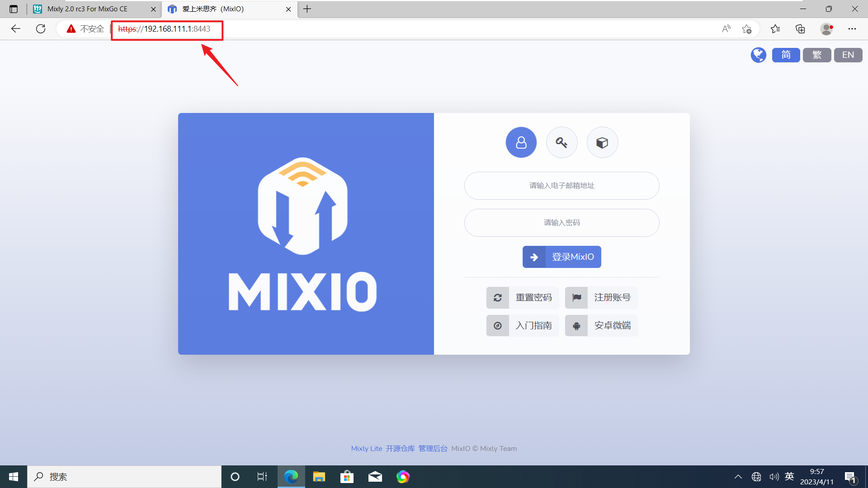Image resolution: width=868 pixels, height=488 pixels.
Task: Click the email address input field
Action: pyautogui.click(x=561, y=186)
